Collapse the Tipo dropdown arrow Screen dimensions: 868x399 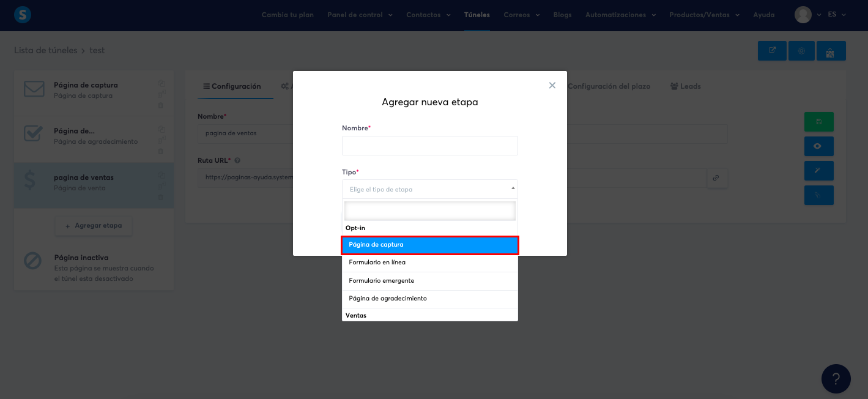click(513, 189)
